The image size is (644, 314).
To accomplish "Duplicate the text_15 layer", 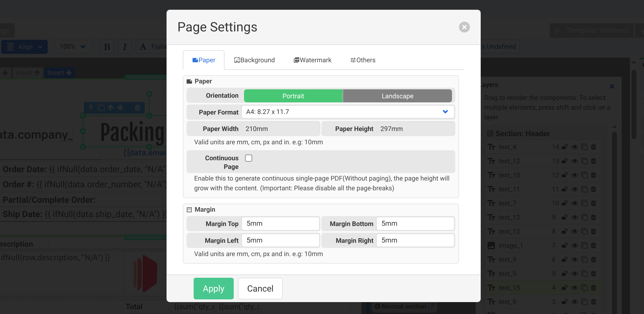I will pyautogui.click(x=584, y=288).
